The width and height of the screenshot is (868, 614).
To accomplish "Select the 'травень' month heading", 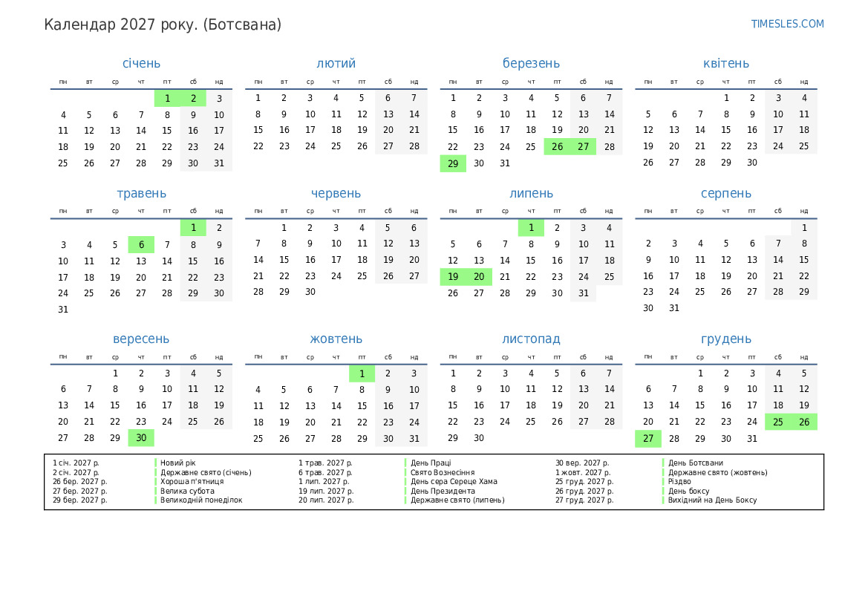I will coord(141,193).
